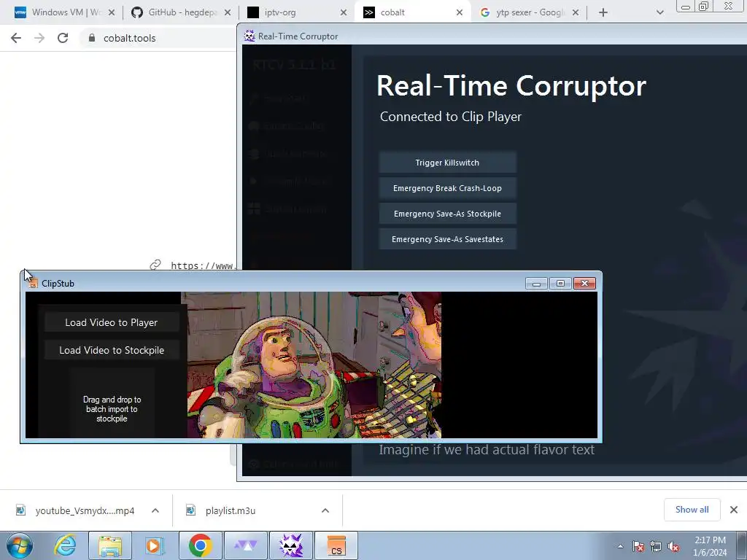747x560 pixels.
Task: Click the ClipStub window title icon
Action: [32, 283]
